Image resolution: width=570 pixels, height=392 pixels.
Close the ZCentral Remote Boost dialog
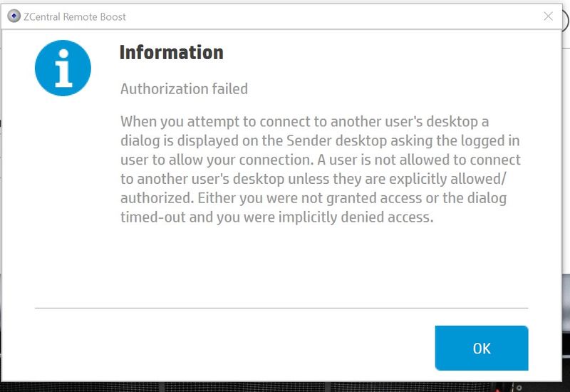tap(548, 16)
